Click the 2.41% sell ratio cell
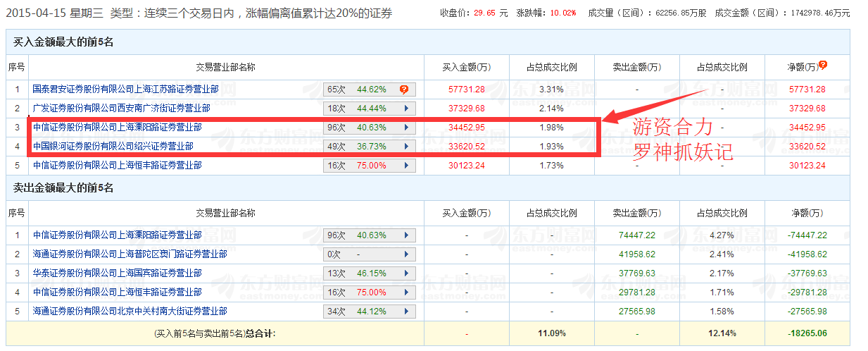 click(722, 254)
